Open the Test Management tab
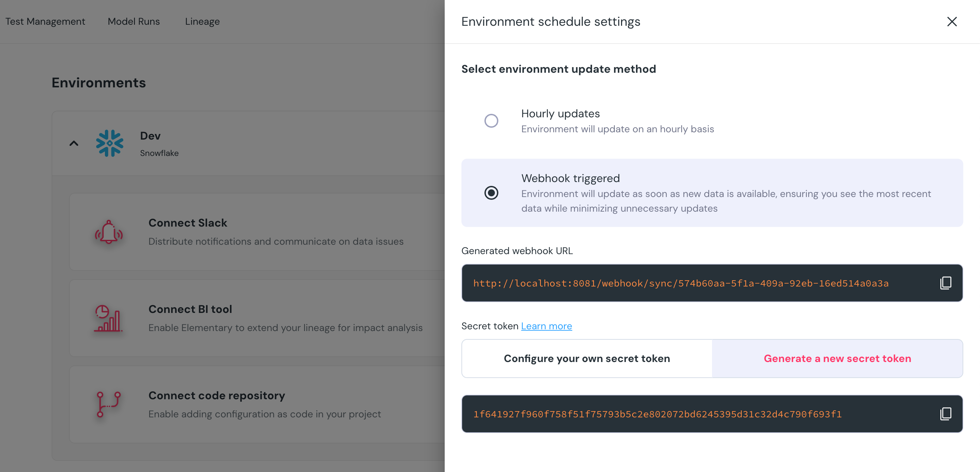Screen dimensions: 980x472 click(x=45, y=22)
